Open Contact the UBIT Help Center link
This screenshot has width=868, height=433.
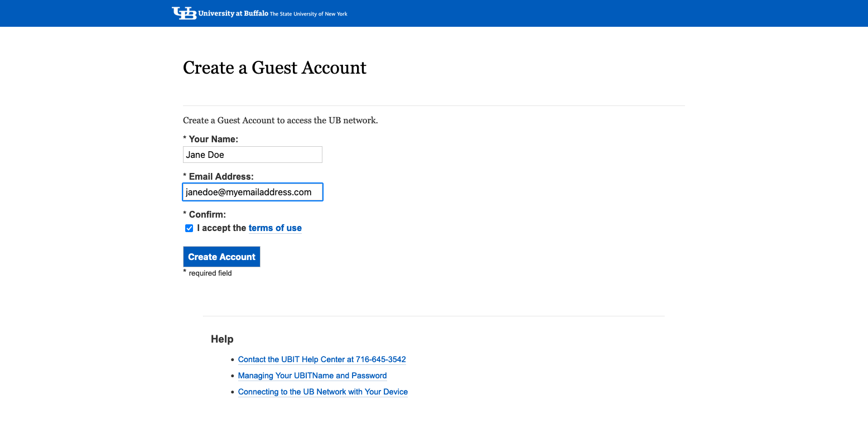pyautogui.click(x=322, y=359)
